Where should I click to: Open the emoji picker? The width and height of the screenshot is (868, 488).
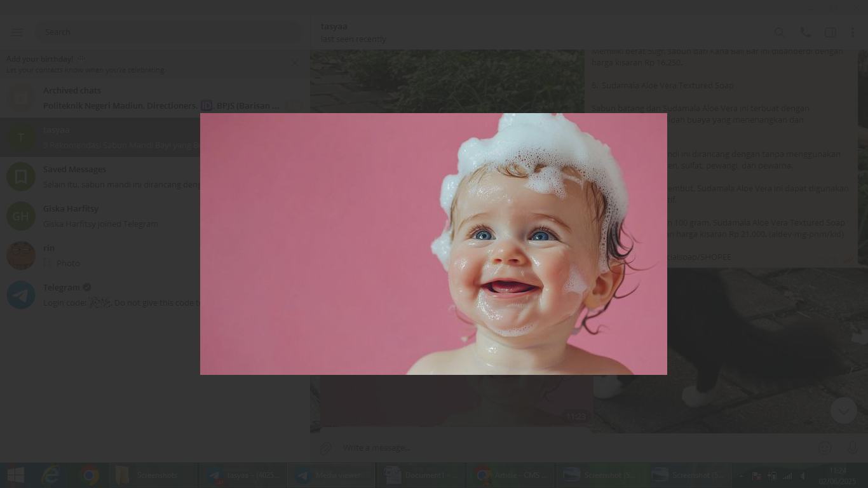pyautogui.click(x=825, y=448)
